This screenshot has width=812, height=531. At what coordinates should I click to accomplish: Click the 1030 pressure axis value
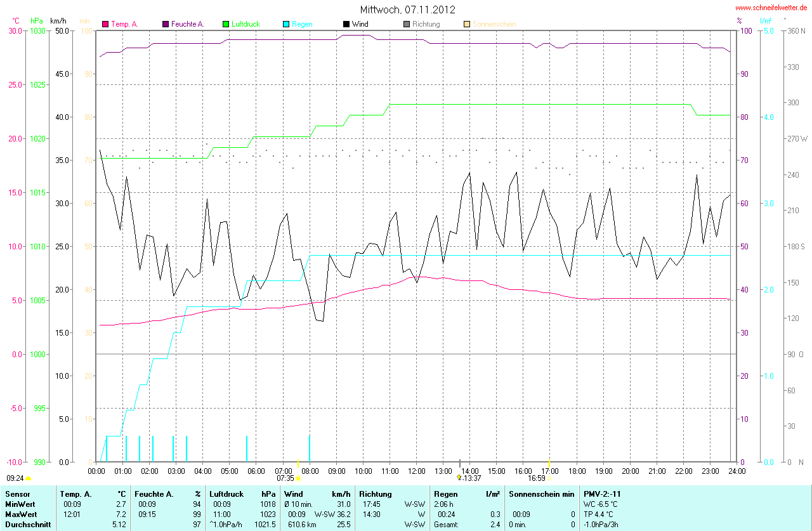point(37,31)
